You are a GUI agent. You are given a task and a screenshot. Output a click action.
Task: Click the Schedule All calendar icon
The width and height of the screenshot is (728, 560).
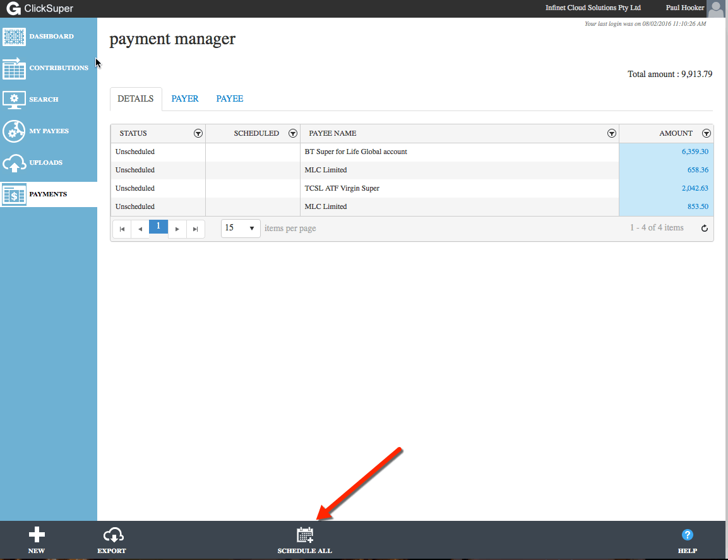305,535
